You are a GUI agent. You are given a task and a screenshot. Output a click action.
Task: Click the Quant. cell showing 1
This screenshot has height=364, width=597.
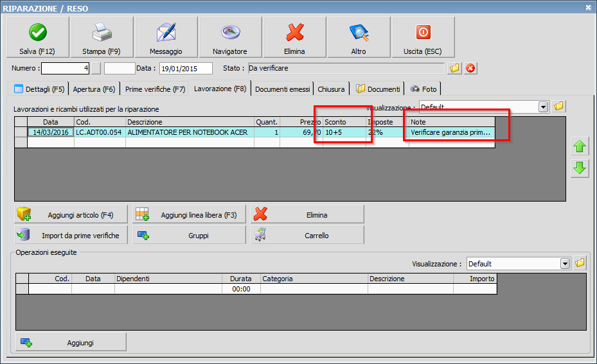[267, 132]
